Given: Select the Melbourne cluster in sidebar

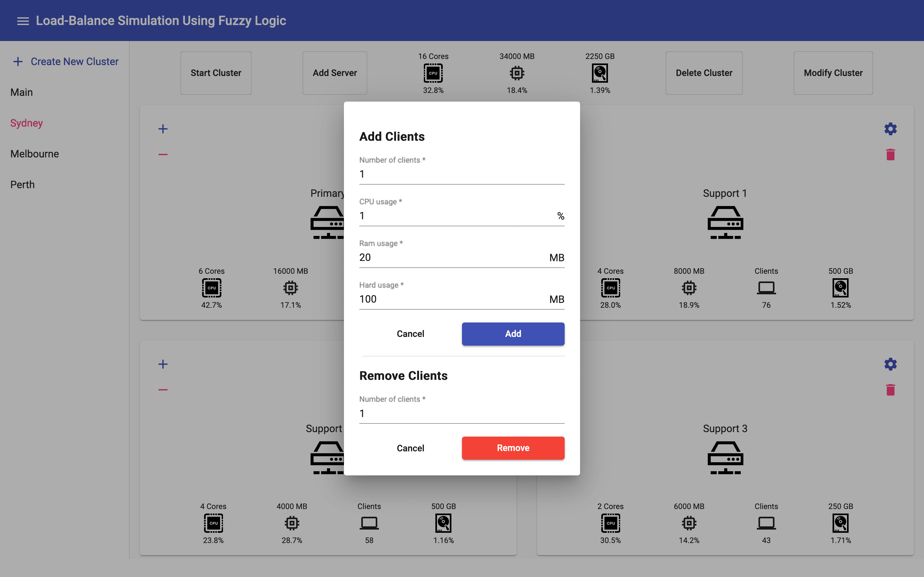Looking at the screenshot, I should click(x=35, y=154).
